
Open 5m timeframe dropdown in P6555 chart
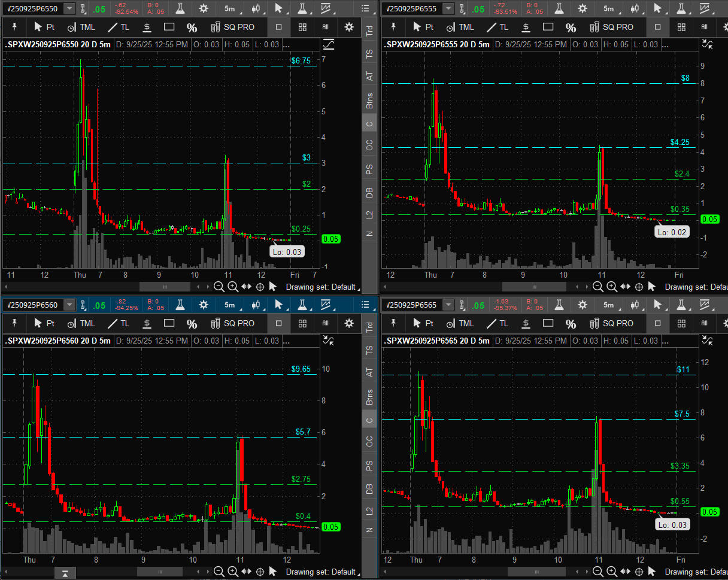coord(609,8)
